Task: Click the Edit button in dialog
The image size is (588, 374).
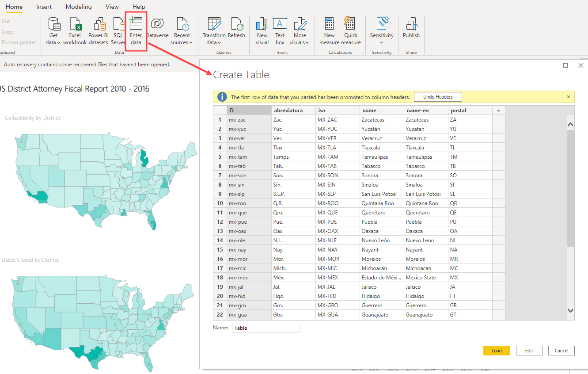Action: pos(529,351)
